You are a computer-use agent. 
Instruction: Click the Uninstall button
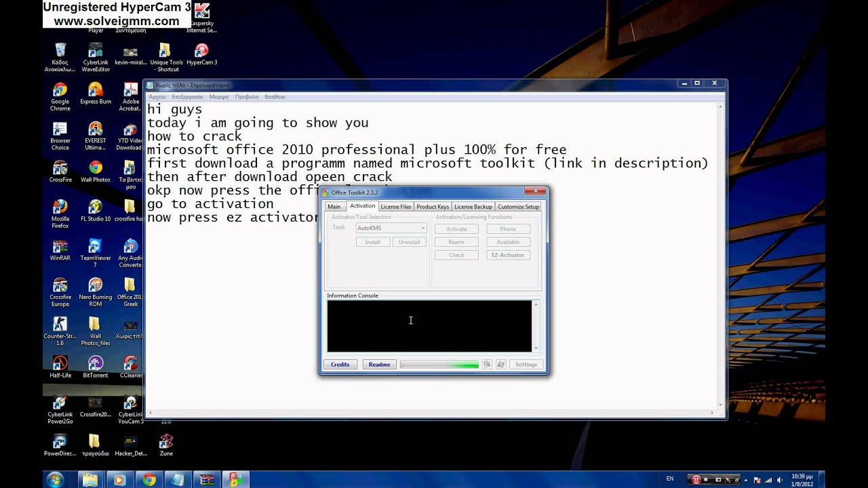coord(410,242)
